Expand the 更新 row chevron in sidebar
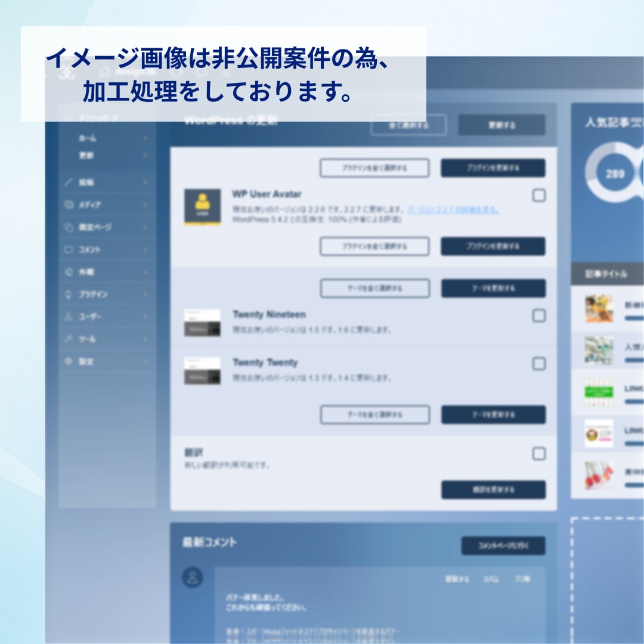 click(145, 155)
